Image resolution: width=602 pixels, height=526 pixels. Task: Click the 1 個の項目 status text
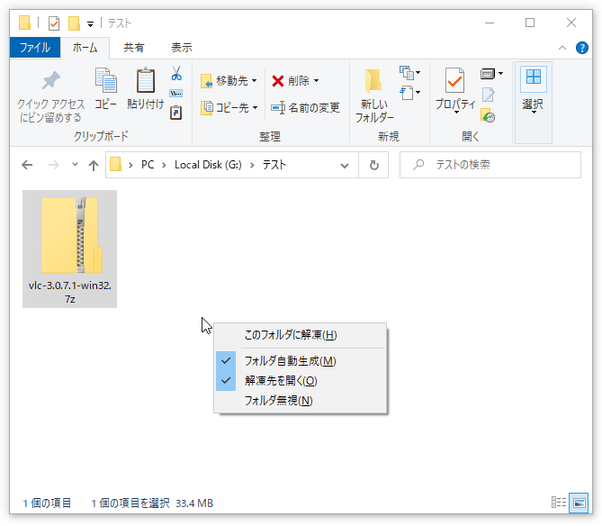[x=47, y=503]
